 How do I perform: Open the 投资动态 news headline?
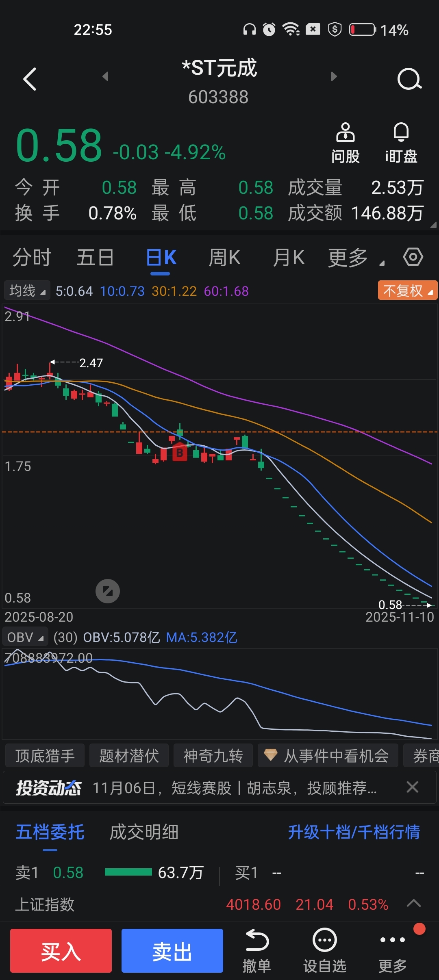tap(235, 788)
